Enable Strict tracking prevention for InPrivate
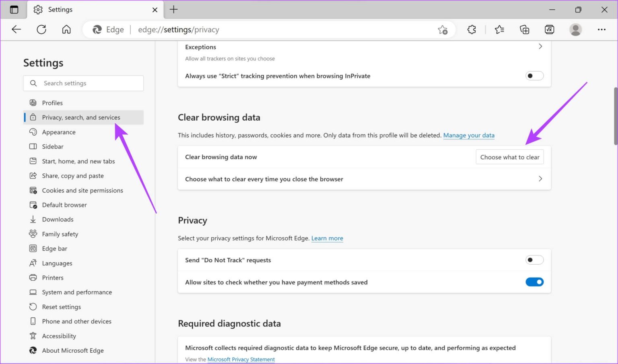Viewport: 618px width, 364px height. 534,76
